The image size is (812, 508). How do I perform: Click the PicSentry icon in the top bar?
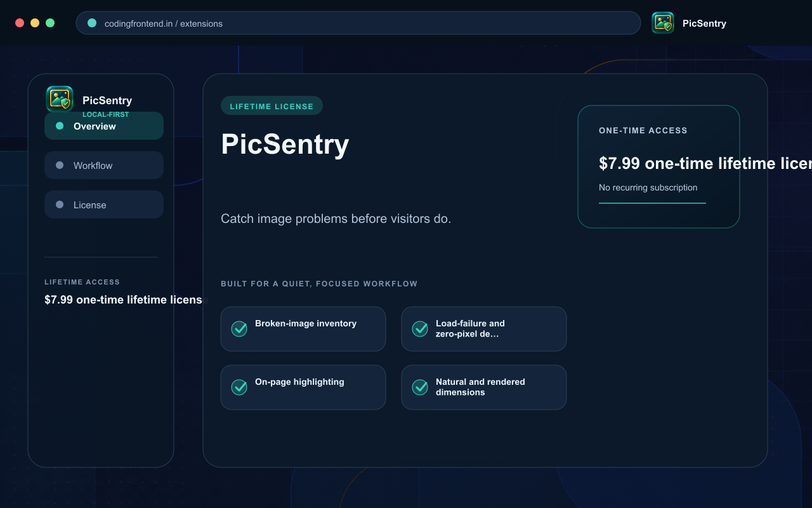tap(663, 23)
